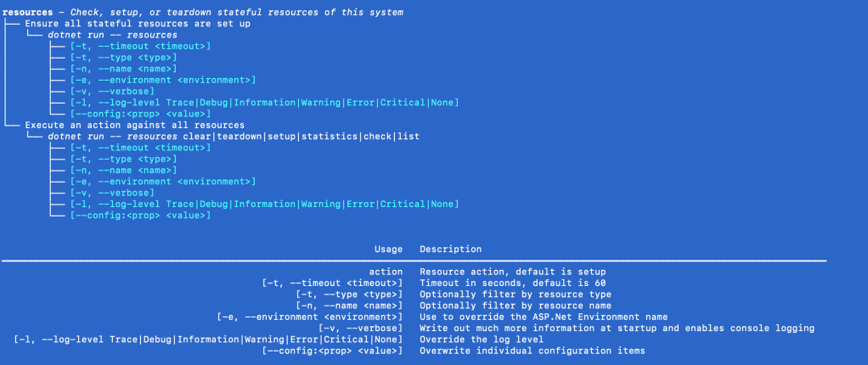Click the "Usage" column header
Screen dimensions: 868x365
(388, 250)
